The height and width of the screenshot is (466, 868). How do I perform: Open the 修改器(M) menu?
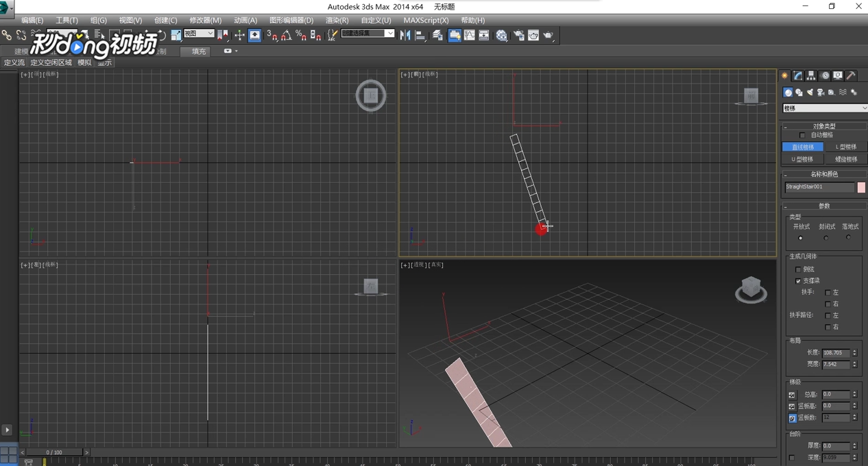[x=205, y=21]
